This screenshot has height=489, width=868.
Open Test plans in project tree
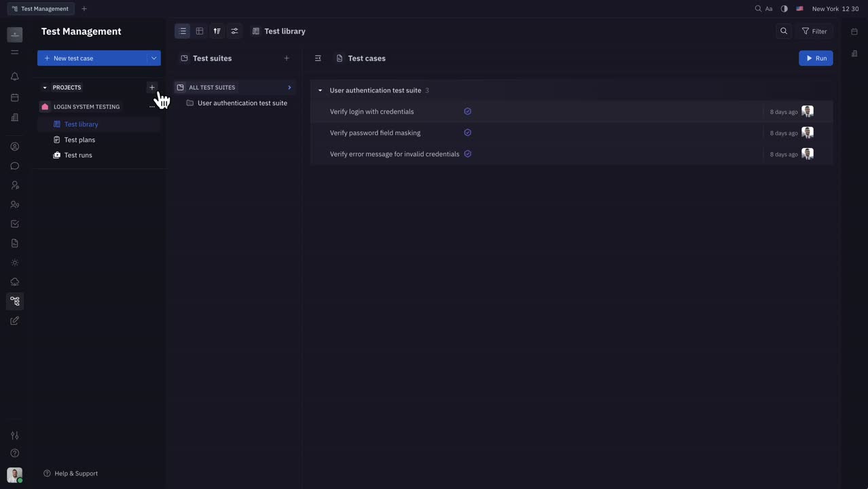pyautogui.click(x=79, y=140)
